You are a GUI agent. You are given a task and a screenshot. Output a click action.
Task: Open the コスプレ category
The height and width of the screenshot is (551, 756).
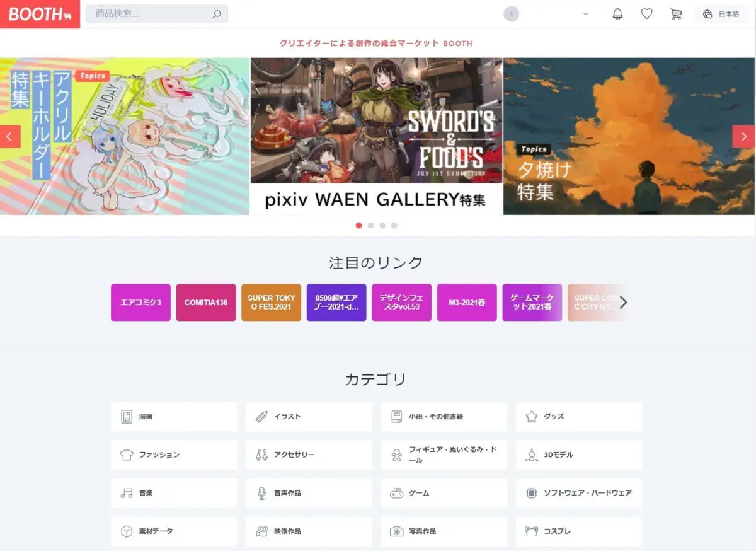(579, 531)
